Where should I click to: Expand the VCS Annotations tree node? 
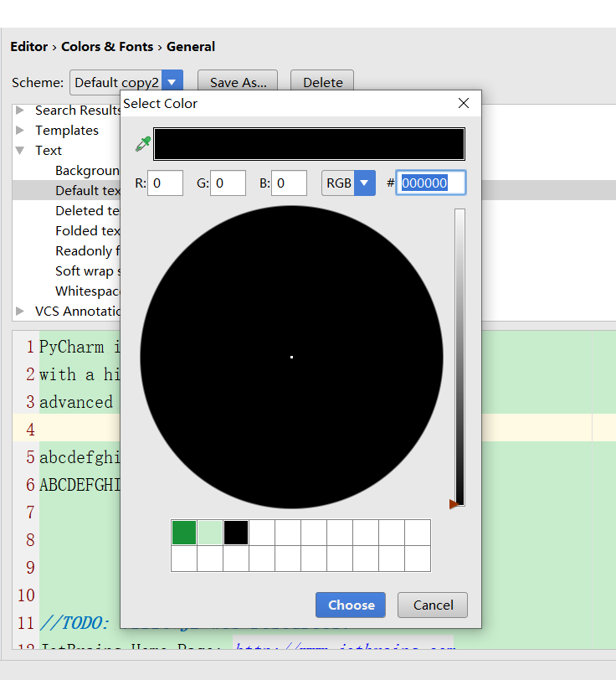pos(19,311)
